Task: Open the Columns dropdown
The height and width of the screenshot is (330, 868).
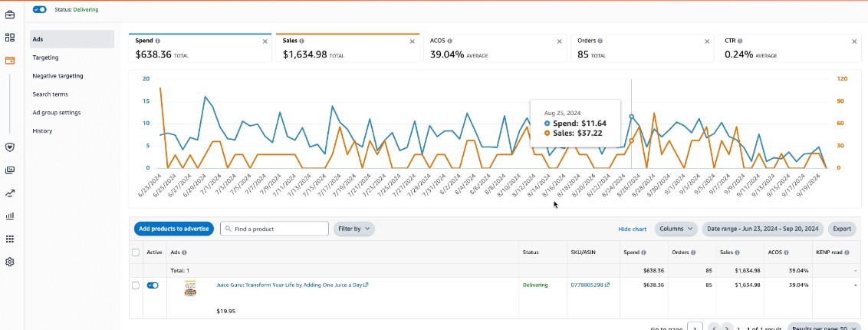Action: click(x=676, y=229)
